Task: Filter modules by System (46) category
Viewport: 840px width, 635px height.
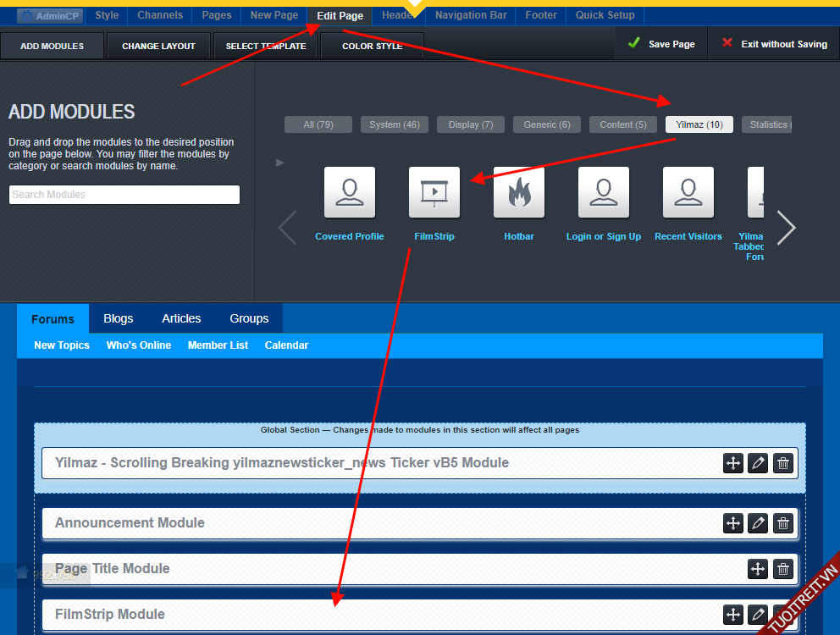Action: (x=394, y=124)
